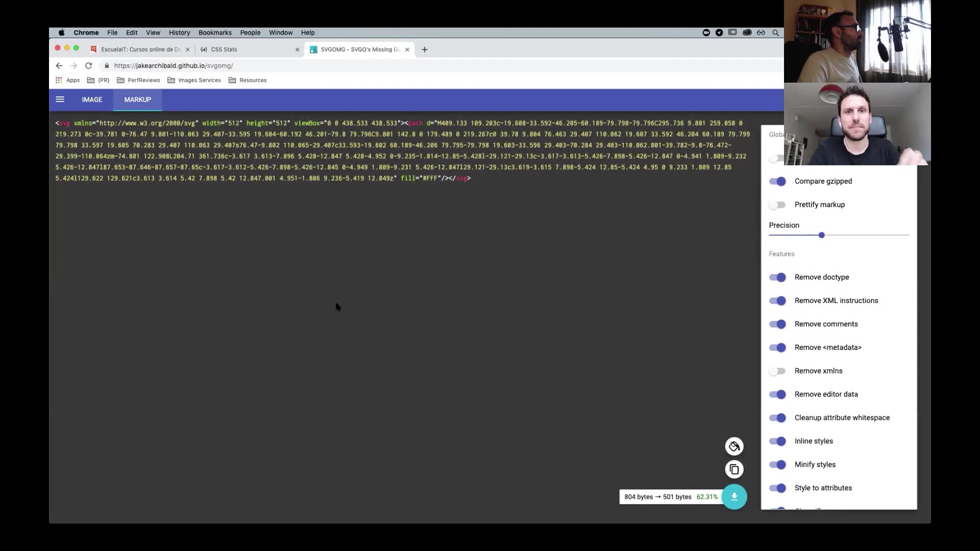Click the site lock icon
The height and width of the screenshot is (551, 980).
tap(107, 66)
